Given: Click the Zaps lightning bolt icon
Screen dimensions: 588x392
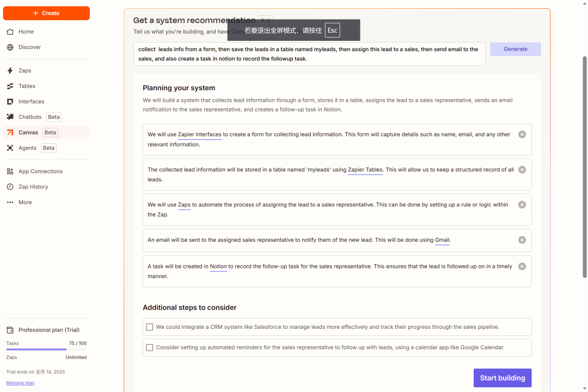Looking at the screenshot, I should [x=10, y=71].
